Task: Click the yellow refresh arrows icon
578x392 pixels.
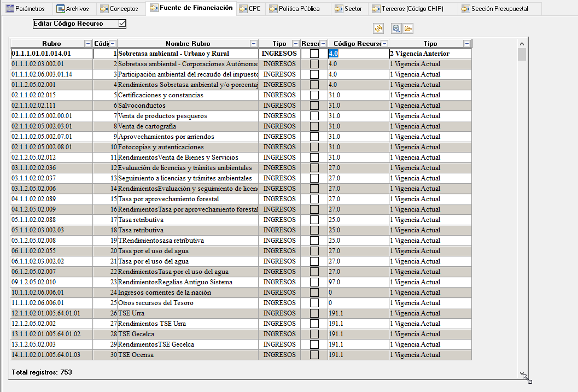Action: [378, 28]
